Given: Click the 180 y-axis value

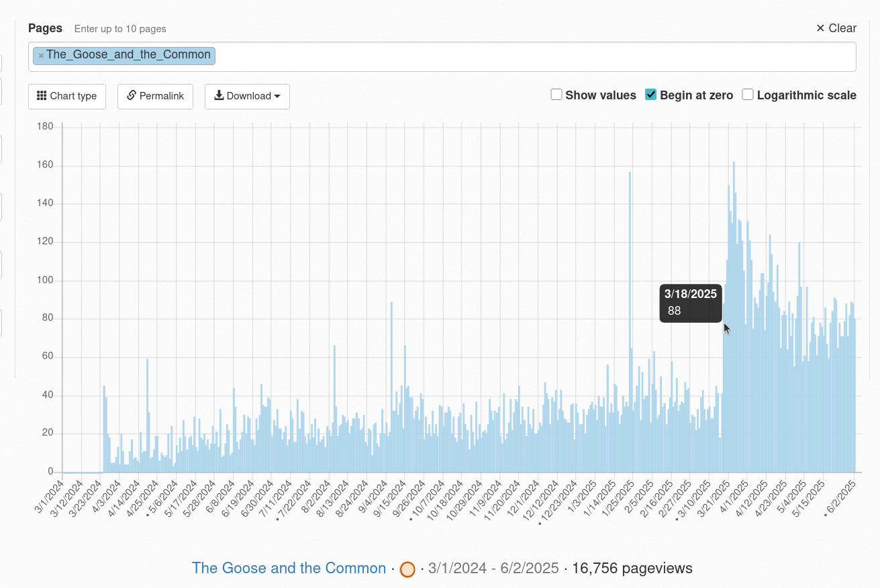Looking at the screenshot, I should [45, 126].
